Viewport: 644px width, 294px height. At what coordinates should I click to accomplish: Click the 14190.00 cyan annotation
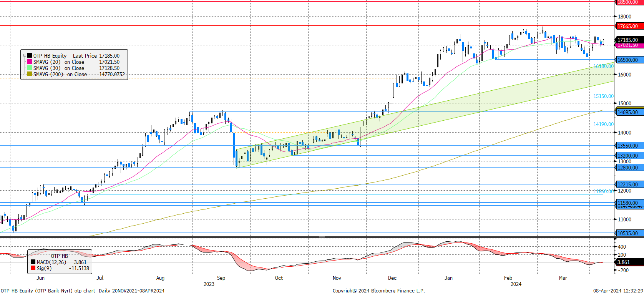pyautogui.click(x=603, y=124)
